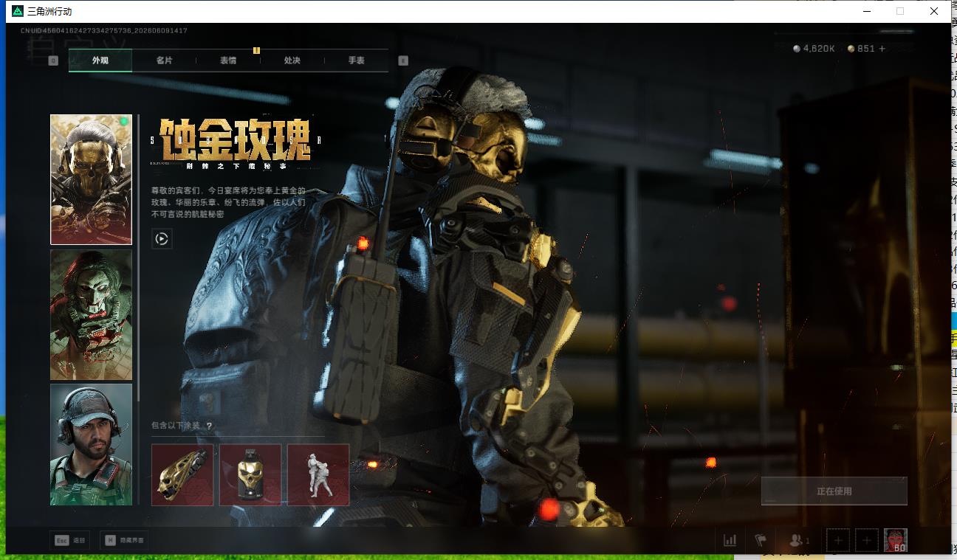Click the flag icon in the bottom bar
This screenshot has width=957, height=560.
pos(761,540)
